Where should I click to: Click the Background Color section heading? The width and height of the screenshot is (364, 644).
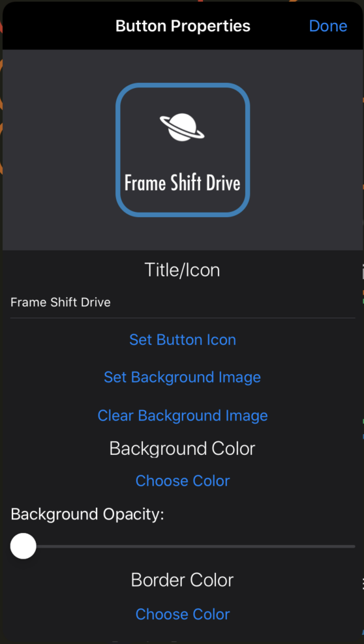183,448
